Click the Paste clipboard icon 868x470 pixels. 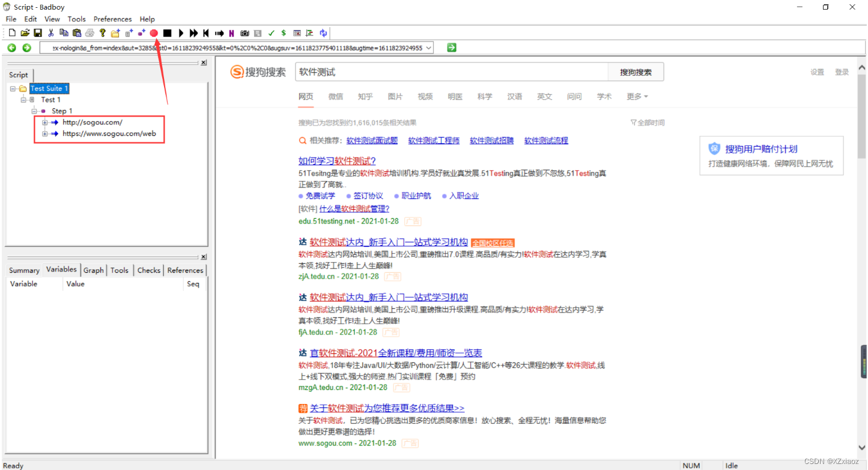click(76, 33)
